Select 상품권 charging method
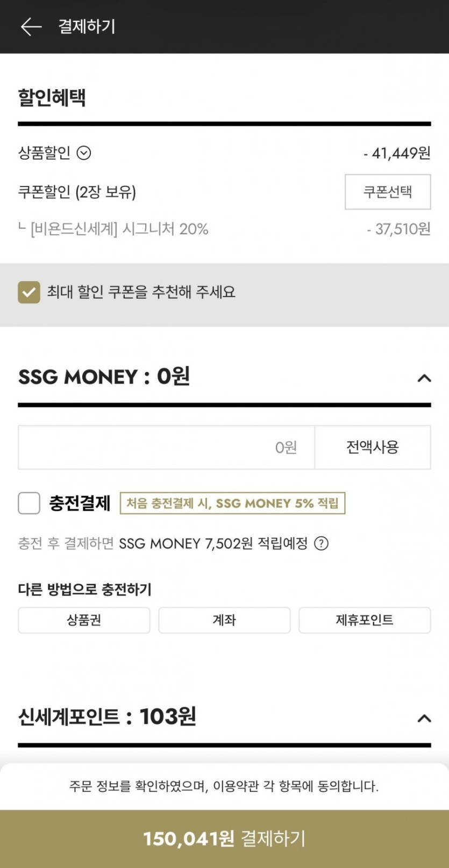The image size is (449, 868). click(x=84, y=620)
